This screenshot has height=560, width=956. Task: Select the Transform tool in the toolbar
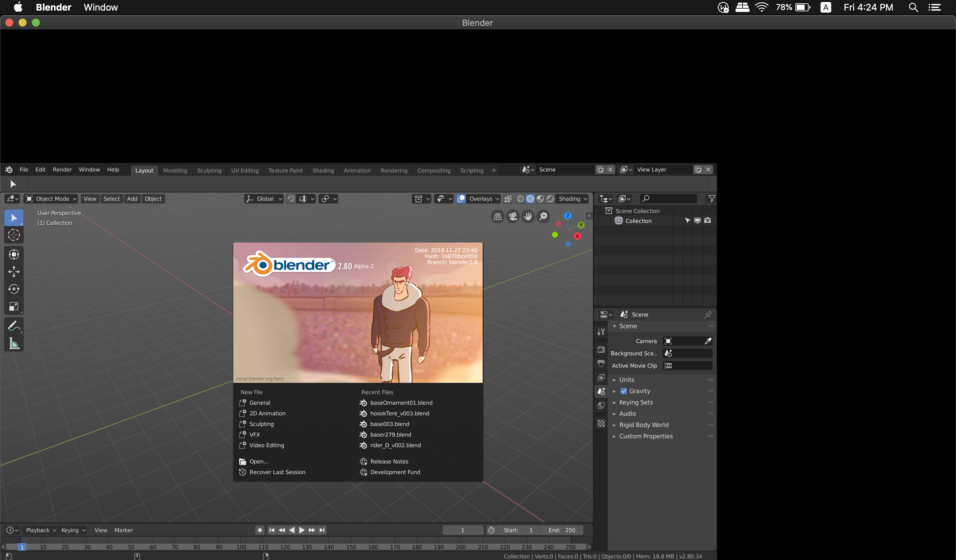[14, 254]
